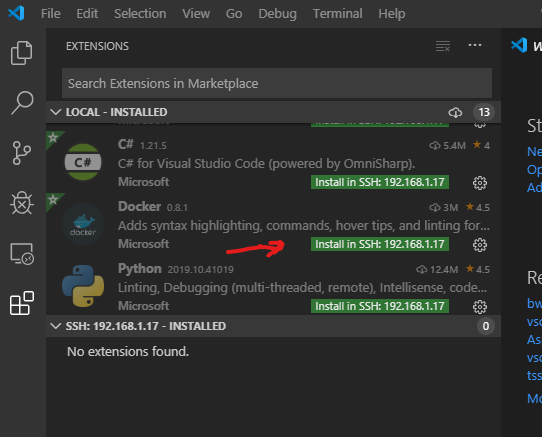Install C# extension in SSH: 192.168.1.17
The height and width of the screenshot is (437, 542).
coord(380,182)
